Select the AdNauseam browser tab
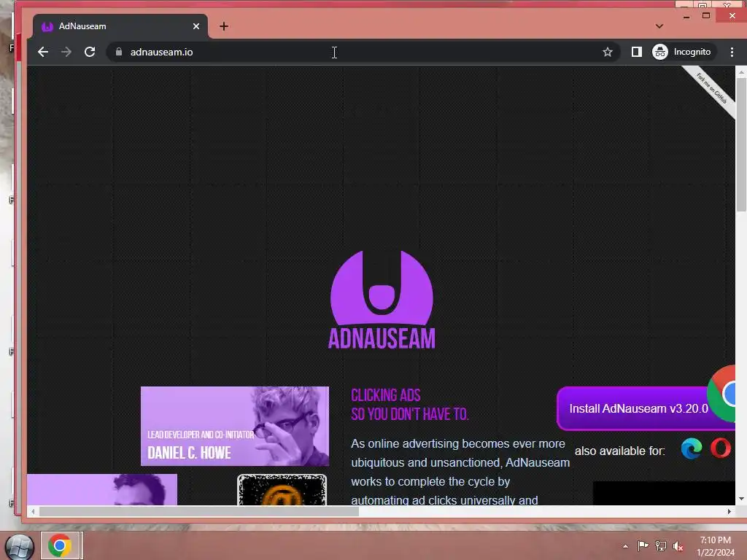Screen dimensions: 747x560 tap(120, 26)
